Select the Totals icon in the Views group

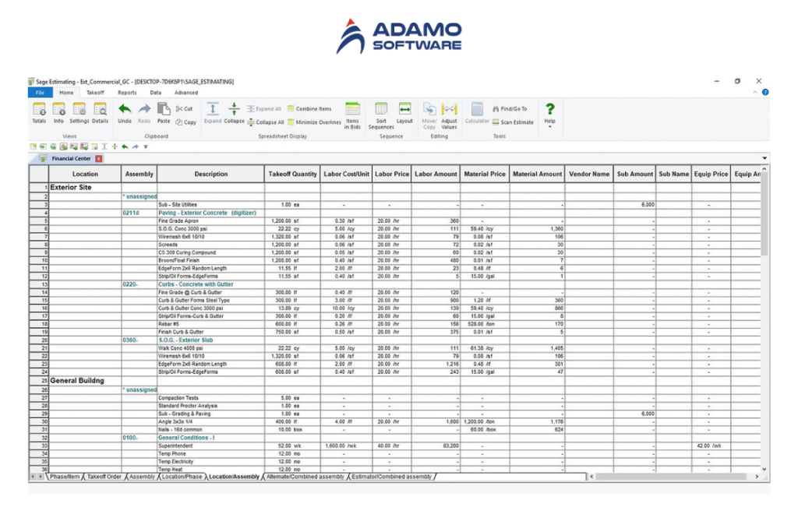(x=41, y=113)
